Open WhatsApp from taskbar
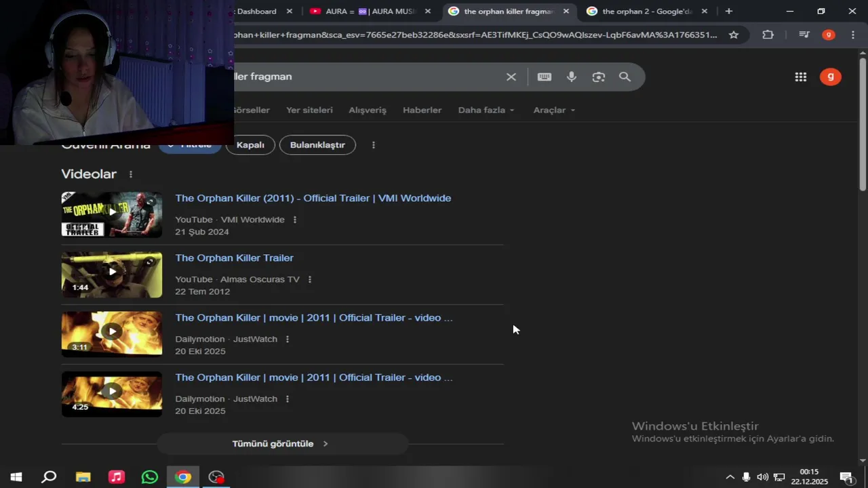868x488 pixels. (150, 477)
